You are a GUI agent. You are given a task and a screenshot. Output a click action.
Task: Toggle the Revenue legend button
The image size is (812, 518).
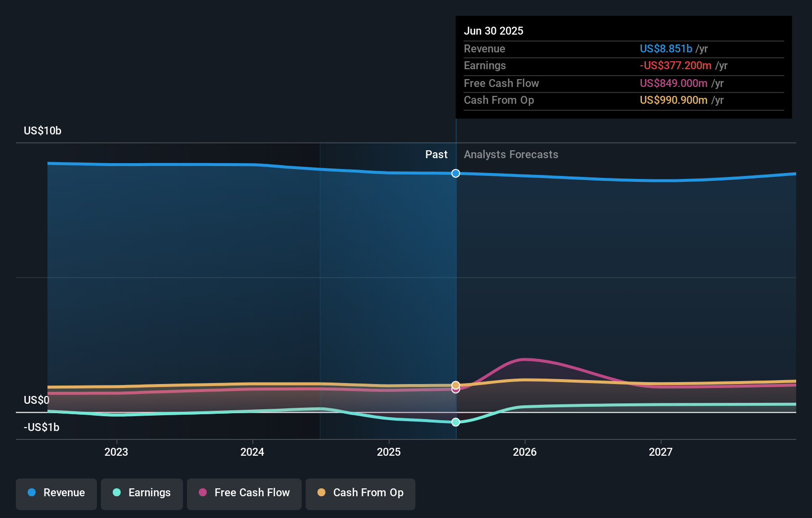(56, 494)
